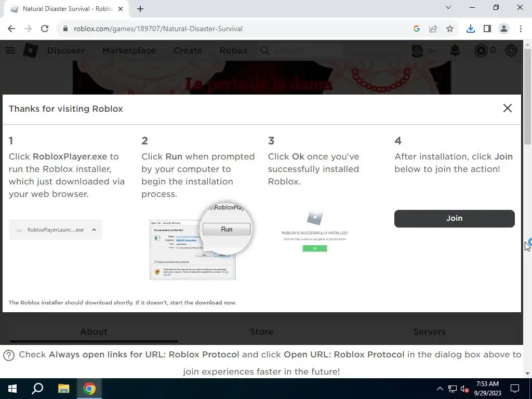Switch to the Servers tab

(429, 331)
